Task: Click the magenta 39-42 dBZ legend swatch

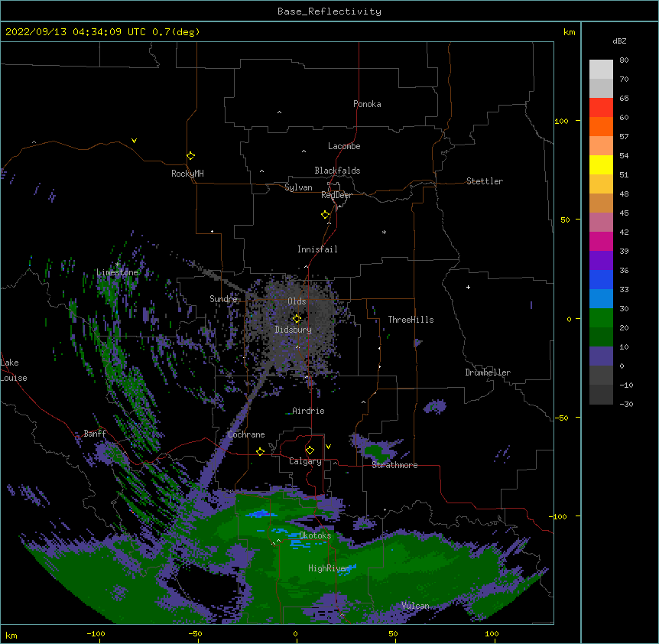Action: click(x=601, y=241)
